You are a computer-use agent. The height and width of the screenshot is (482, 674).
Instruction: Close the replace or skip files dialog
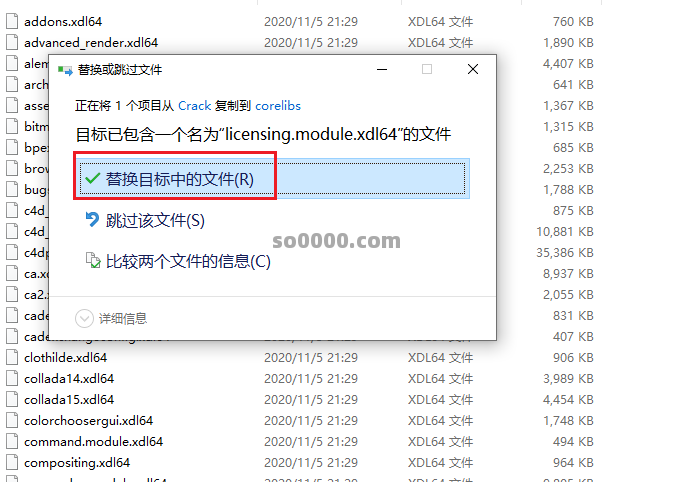click(473, 69)
